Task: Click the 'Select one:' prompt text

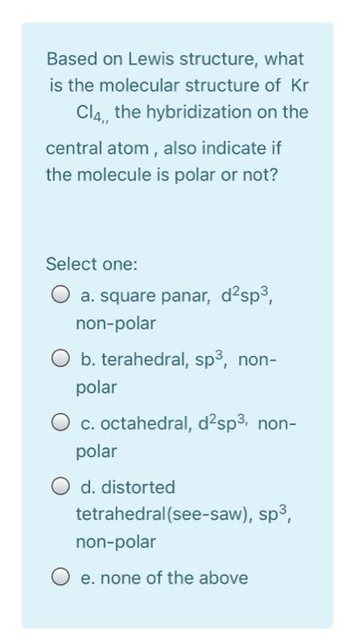Action: [x=92, y=264]
